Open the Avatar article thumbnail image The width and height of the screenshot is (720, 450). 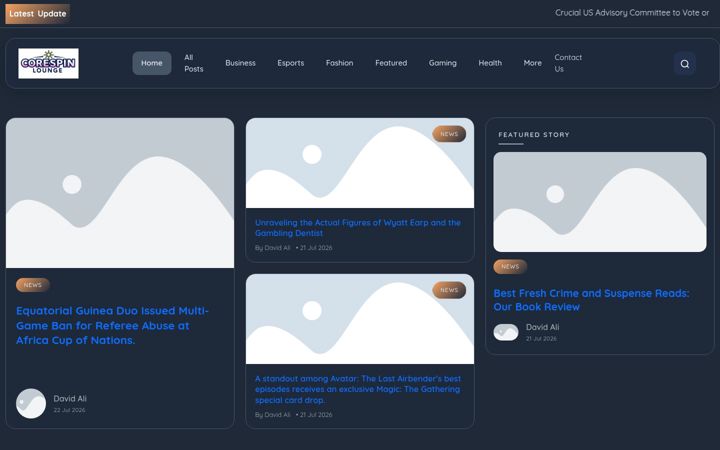pos(360,319)
